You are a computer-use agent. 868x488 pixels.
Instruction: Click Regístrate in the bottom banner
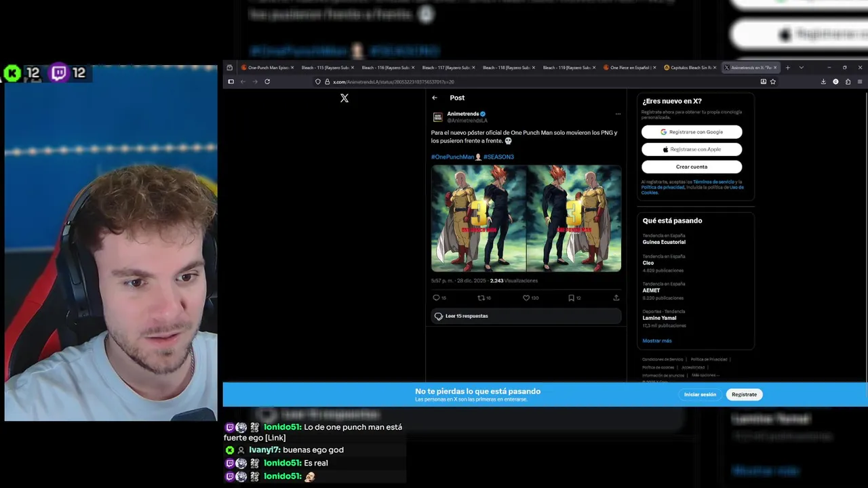(x=744, y=394)
